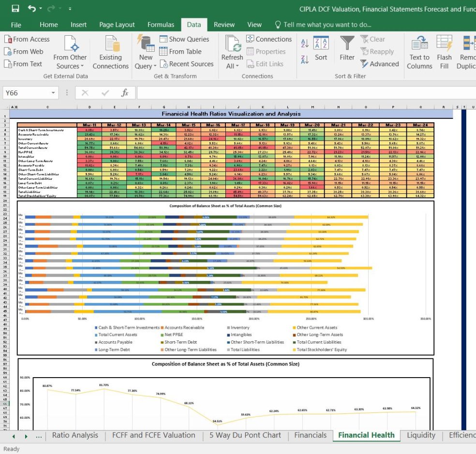The height and width of the screenshot is (454, 476).
Task: Sort ascending with the A to Z icon
Action: [305, 44]
